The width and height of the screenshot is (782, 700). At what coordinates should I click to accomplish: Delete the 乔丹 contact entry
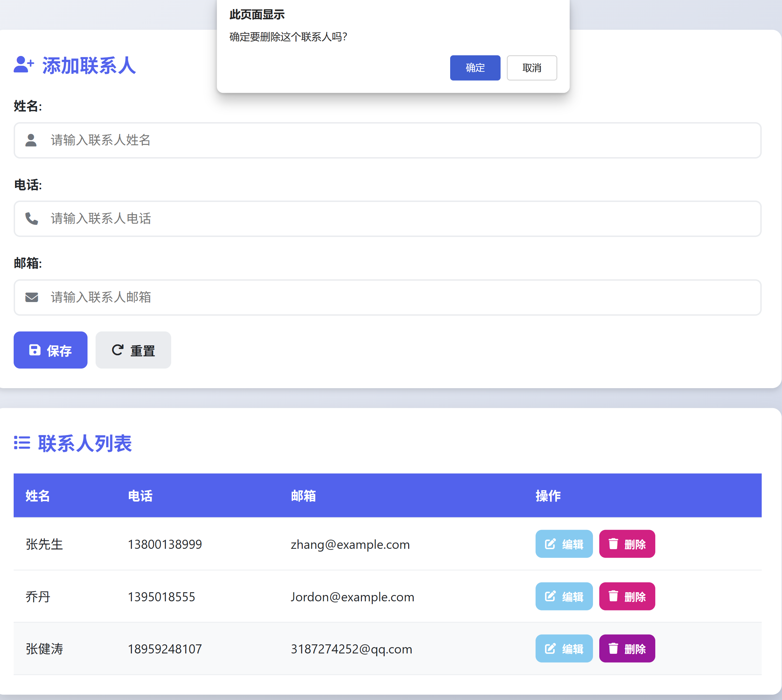(627, 596)
